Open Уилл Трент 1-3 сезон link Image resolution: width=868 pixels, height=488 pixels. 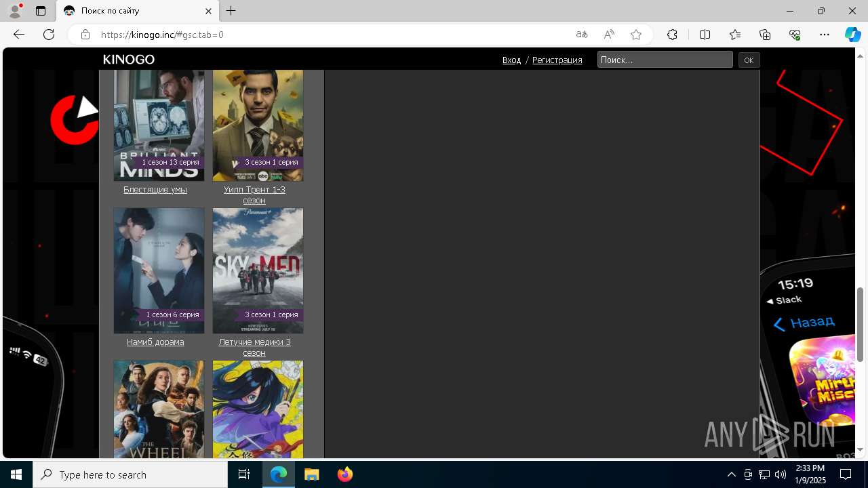point(254,195)
